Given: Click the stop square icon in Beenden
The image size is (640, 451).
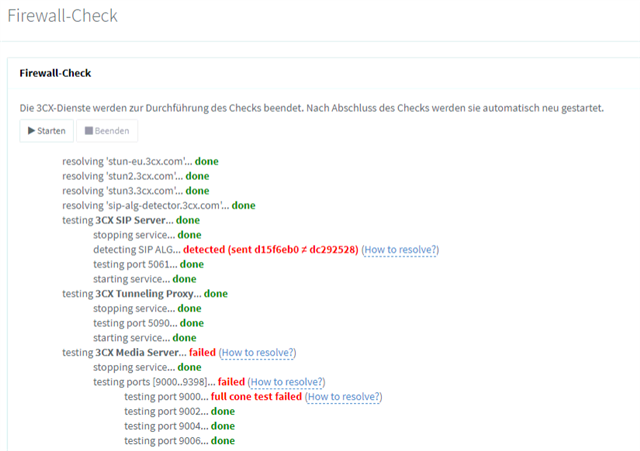Looking at the screenshot, I should [89, 131].
